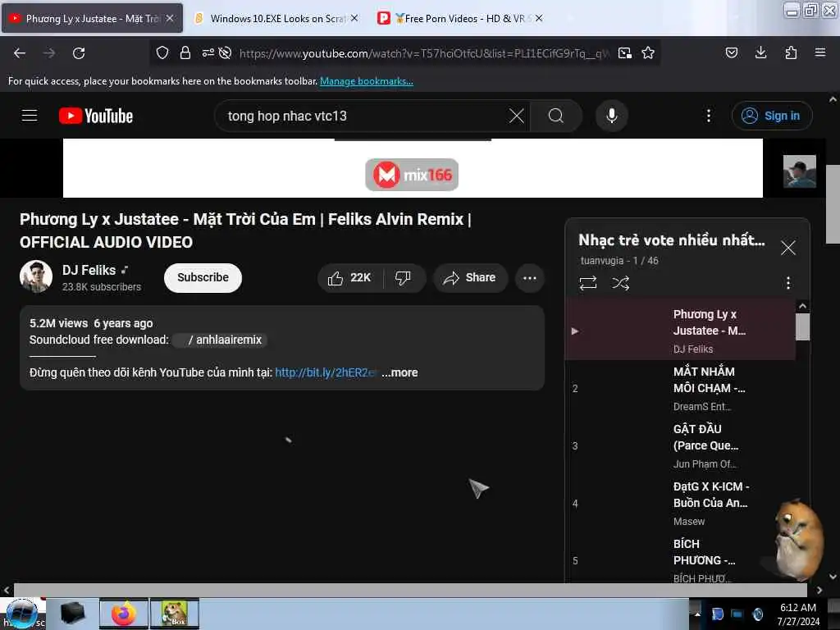Open the Windows Start orb
The width and height of the screenshot is (840, 630).
[21, 614]
